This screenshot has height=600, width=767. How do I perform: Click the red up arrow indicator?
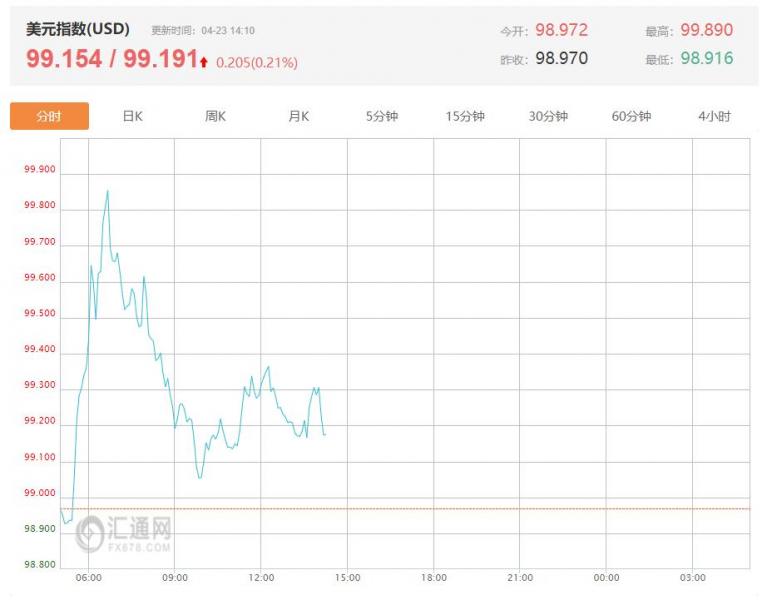pyautogui.click(x=204, y=62)
